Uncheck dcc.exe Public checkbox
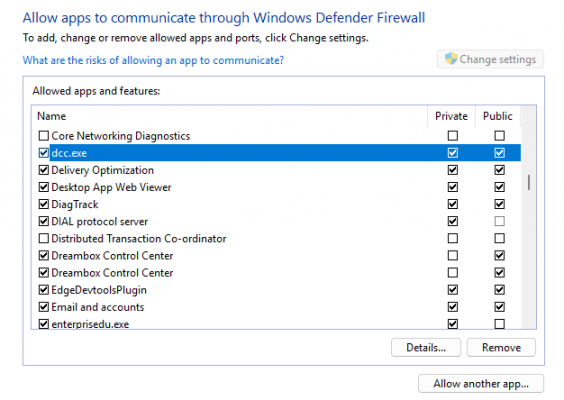564x400 pixels. click(499, 153)
